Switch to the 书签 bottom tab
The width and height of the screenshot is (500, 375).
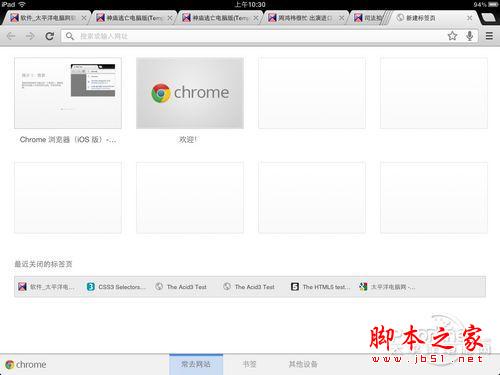249,364
